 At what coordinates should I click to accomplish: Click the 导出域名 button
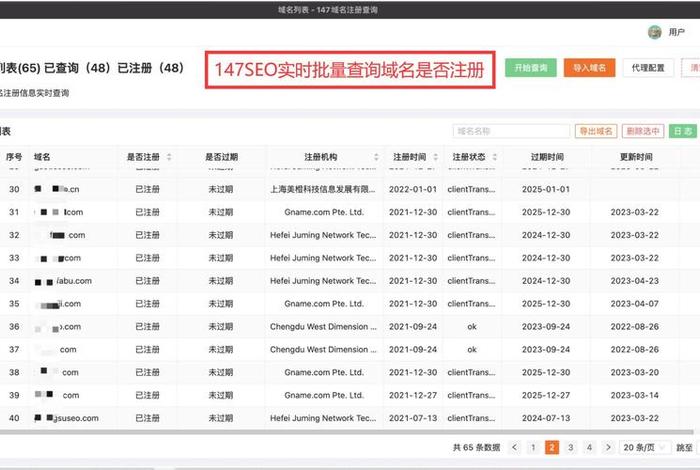coord(596,131)
